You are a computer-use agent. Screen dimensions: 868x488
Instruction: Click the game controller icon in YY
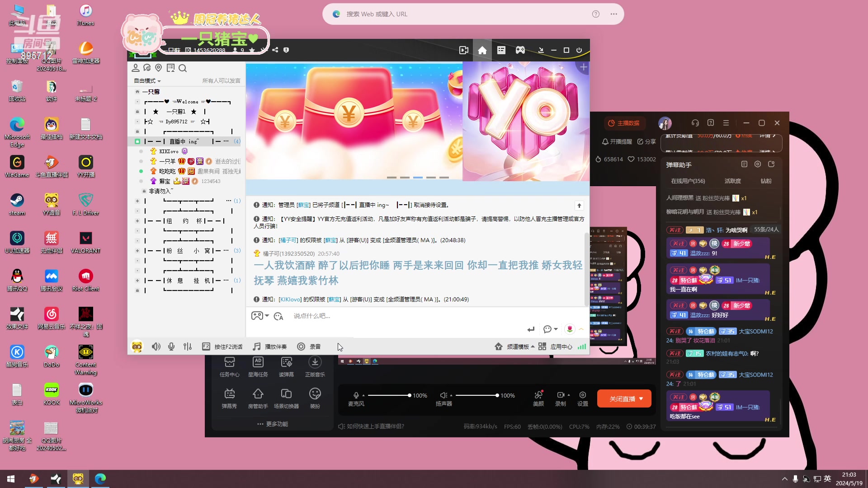point(520,50)
